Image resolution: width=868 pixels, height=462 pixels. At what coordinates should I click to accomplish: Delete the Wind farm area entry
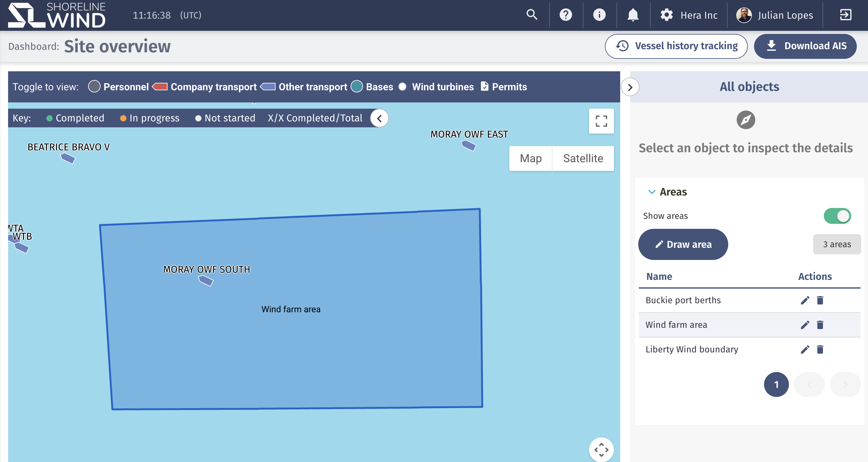(820, 325)
